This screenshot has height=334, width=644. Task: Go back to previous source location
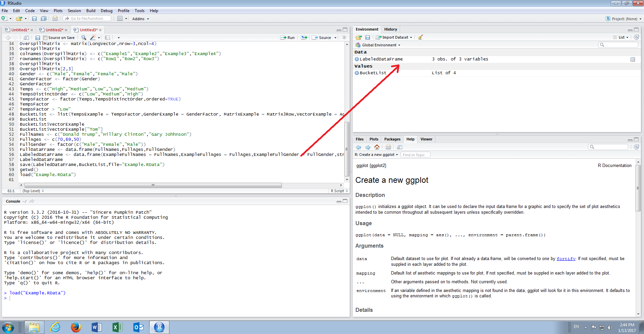tap(8, 38)
